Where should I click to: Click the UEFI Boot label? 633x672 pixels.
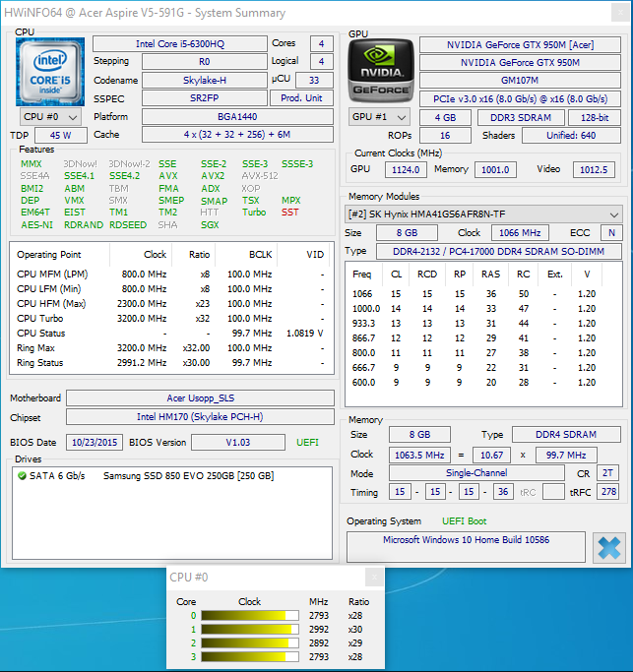[x=464, y=521]
